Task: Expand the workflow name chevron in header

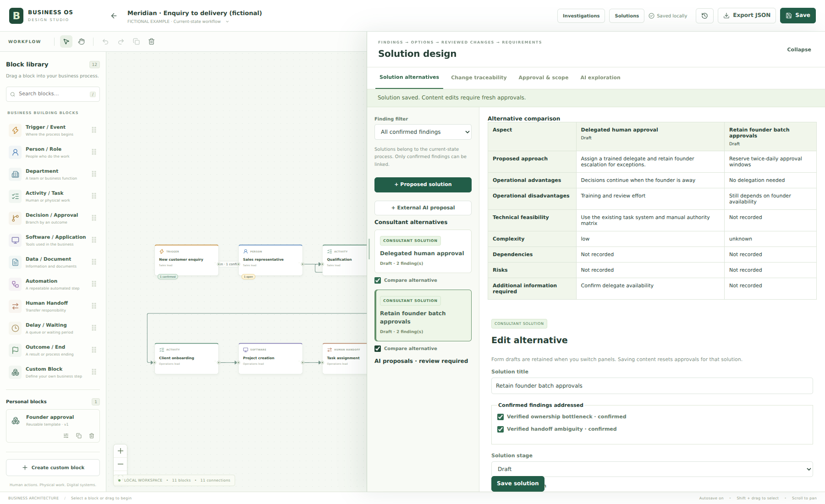Action: coord(227,22)
